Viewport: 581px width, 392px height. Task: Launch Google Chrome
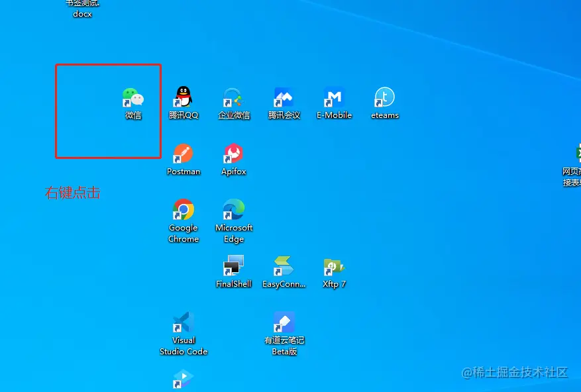tap(184, 210)
